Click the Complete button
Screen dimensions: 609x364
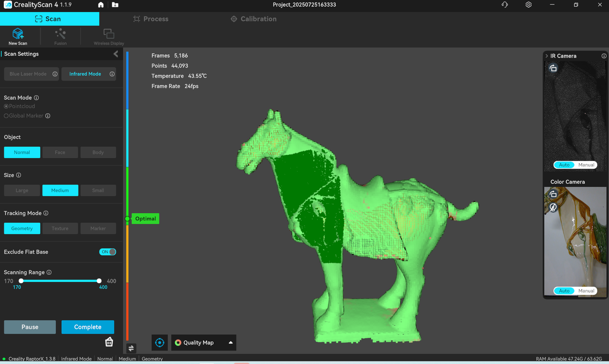coord(88,327)
